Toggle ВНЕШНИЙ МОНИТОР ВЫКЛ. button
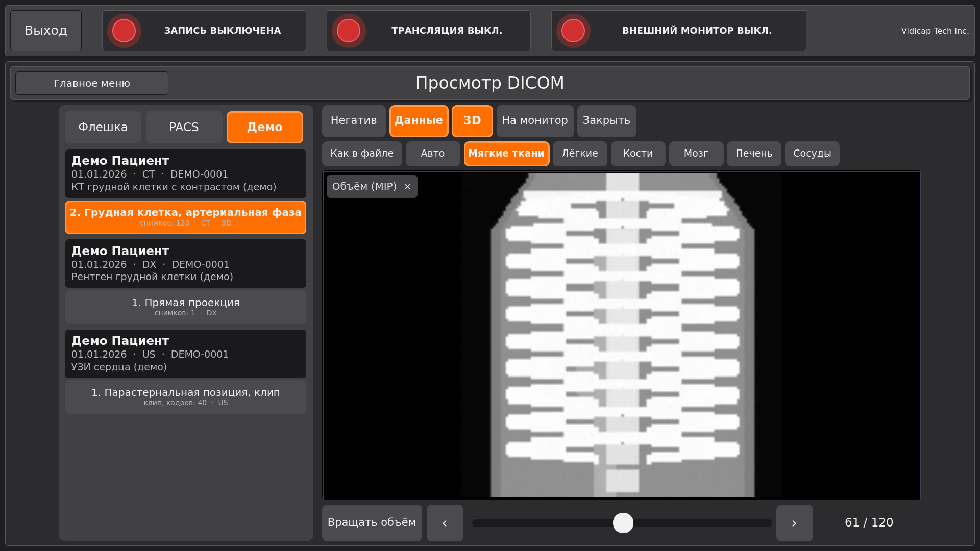Image resolution: width=980 pixels, height=551 pixels. pyautogui.click(x=679, y=31)
